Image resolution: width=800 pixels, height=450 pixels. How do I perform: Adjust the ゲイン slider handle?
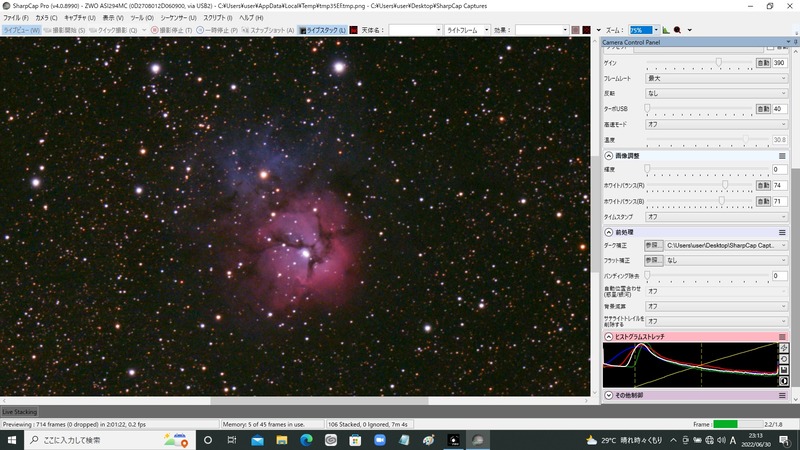point(718,62)
